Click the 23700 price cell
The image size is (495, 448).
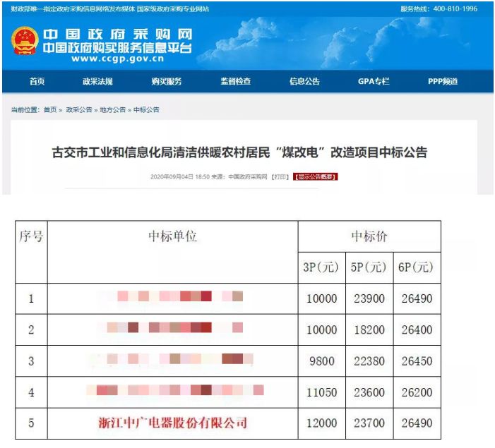369,423
